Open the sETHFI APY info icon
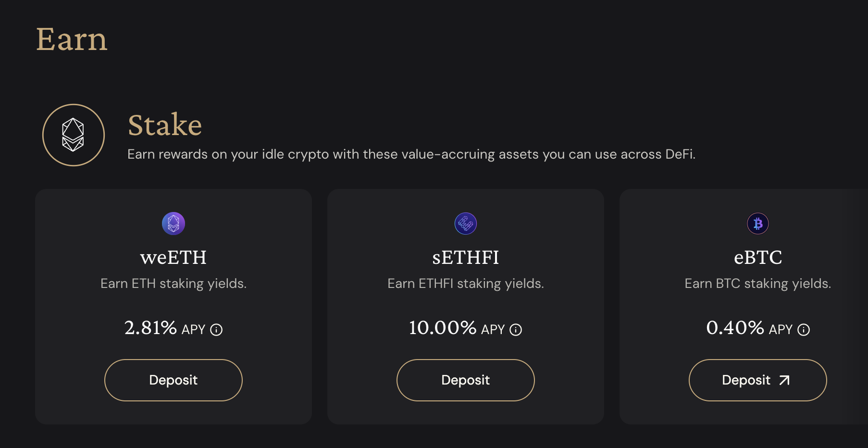868x448 pixels. tap(516, 330)
